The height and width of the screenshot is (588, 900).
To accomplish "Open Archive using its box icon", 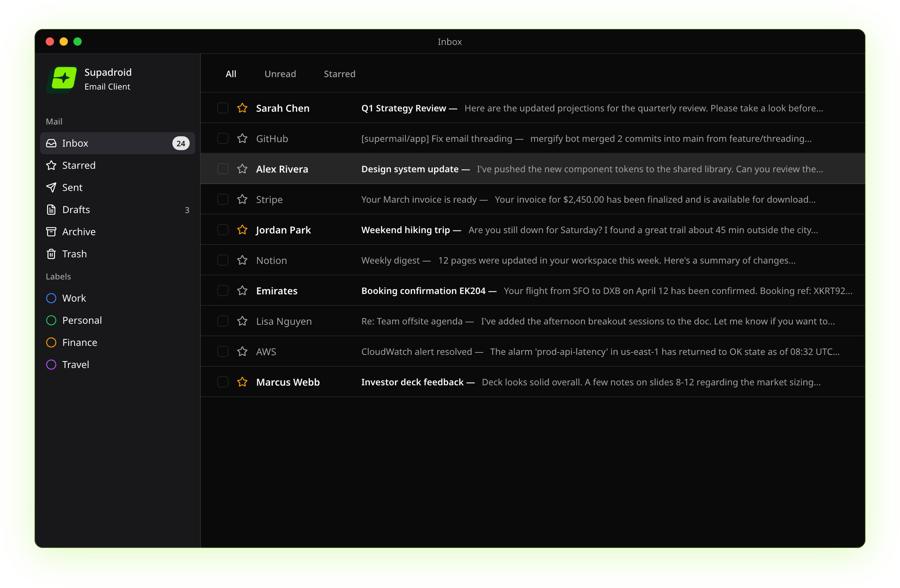I will coord(52,232).
